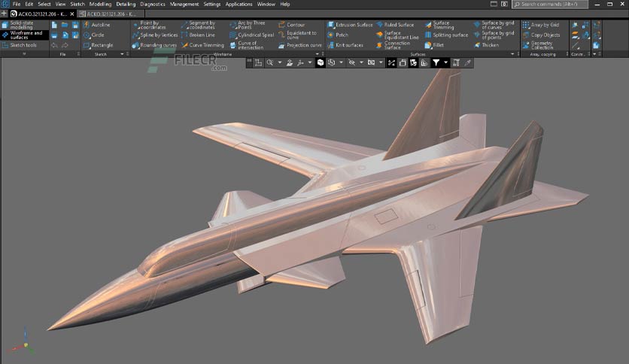
Task: Click the Splitting surface tool
Action: (446, 35)
